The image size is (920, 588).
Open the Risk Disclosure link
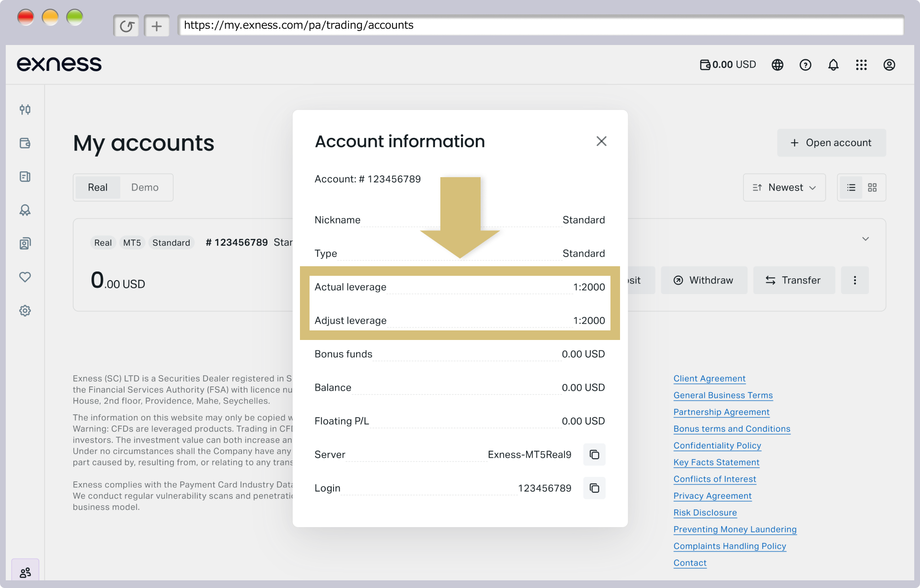(705, 513)
